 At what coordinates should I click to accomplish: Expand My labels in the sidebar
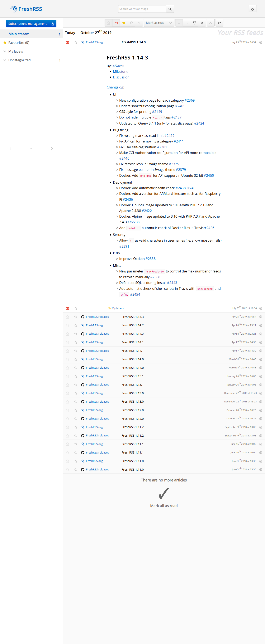coord(5,51)
